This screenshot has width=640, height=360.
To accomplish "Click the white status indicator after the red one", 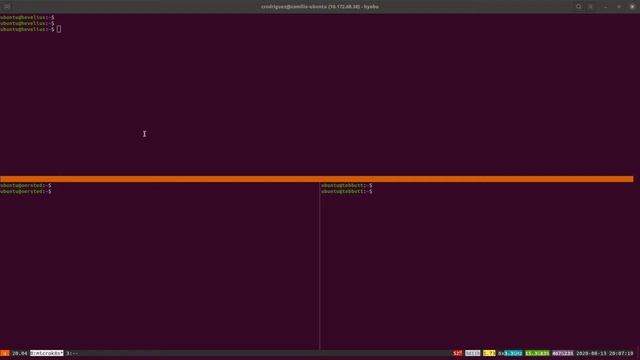I will (x=473, y=353).
